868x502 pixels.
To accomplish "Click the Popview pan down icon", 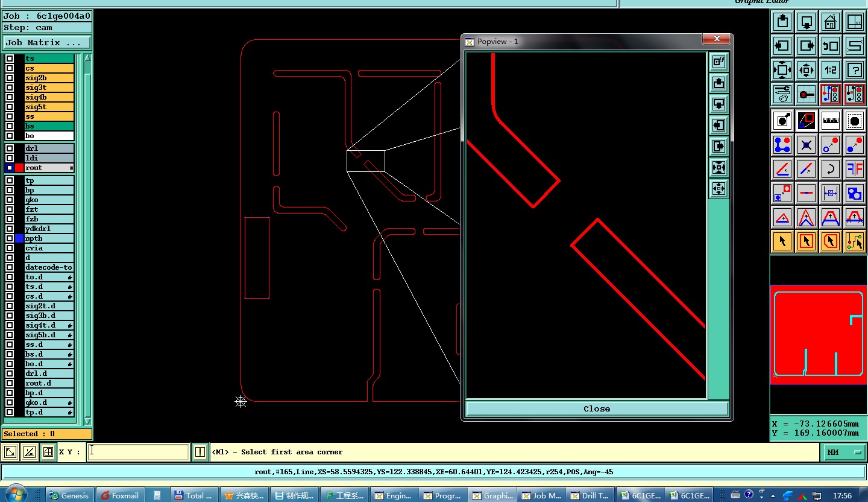I will tap(719, 104).
